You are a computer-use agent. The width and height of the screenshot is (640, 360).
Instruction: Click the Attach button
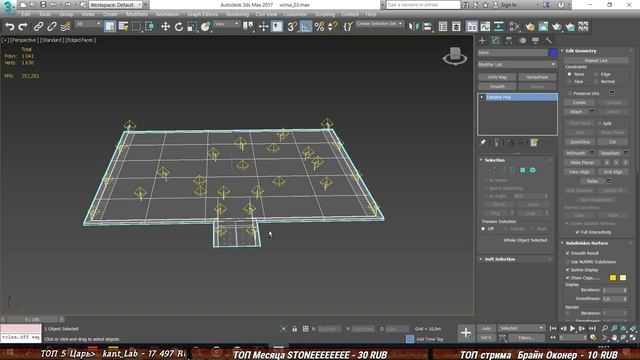tap(576, 111)
